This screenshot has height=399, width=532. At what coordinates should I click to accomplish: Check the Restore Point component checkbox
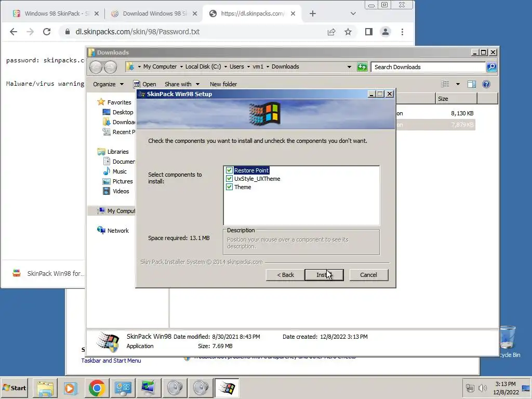(x=229, y=170)
